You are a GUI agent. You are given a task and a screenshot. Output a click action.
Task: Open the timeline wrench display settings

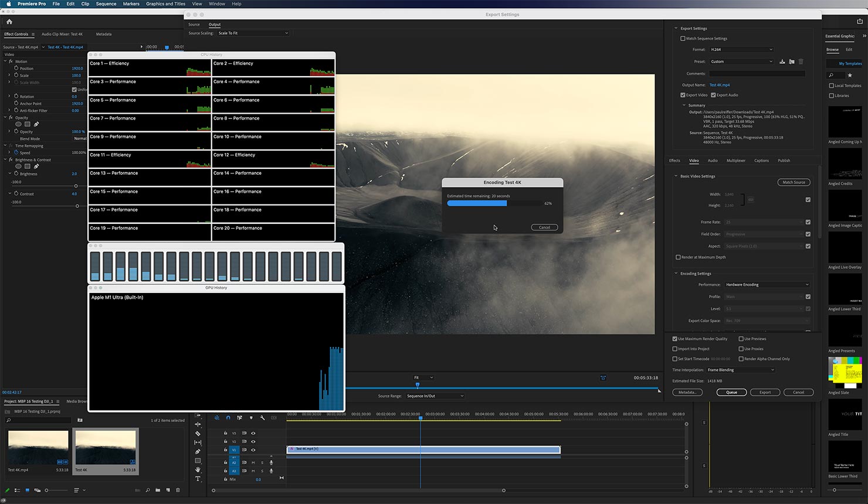point(262,418)
